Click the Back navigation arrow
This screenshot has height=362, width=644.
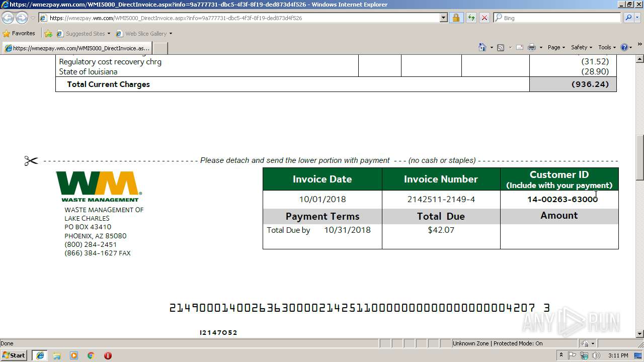8,18
